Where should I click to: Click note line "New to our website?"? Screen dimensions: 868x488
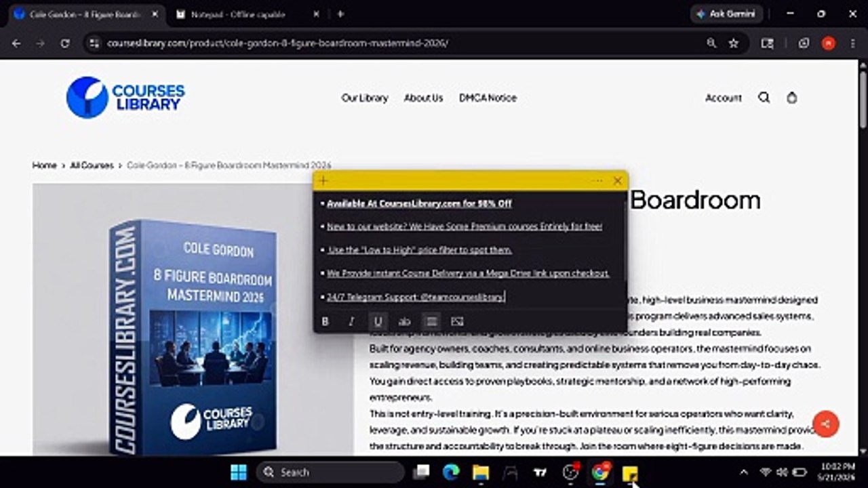click(x=465, y=226)
